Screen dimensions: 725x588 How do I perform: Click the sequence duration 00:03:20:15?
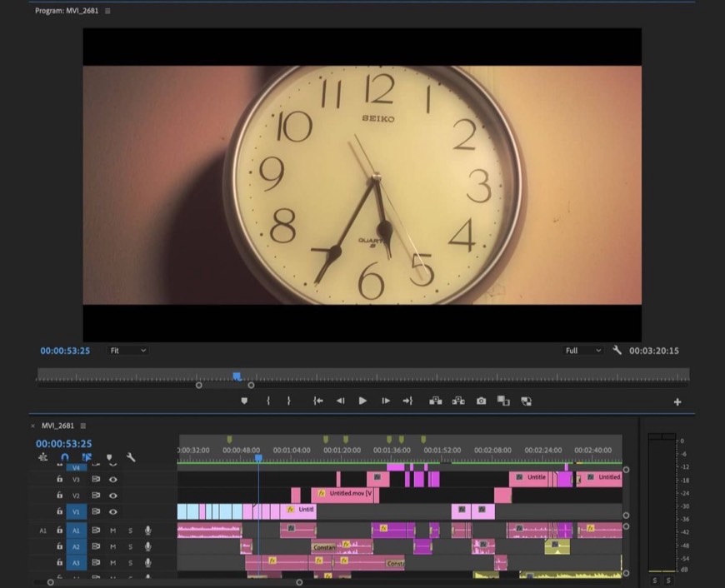(x=654, y=351)
